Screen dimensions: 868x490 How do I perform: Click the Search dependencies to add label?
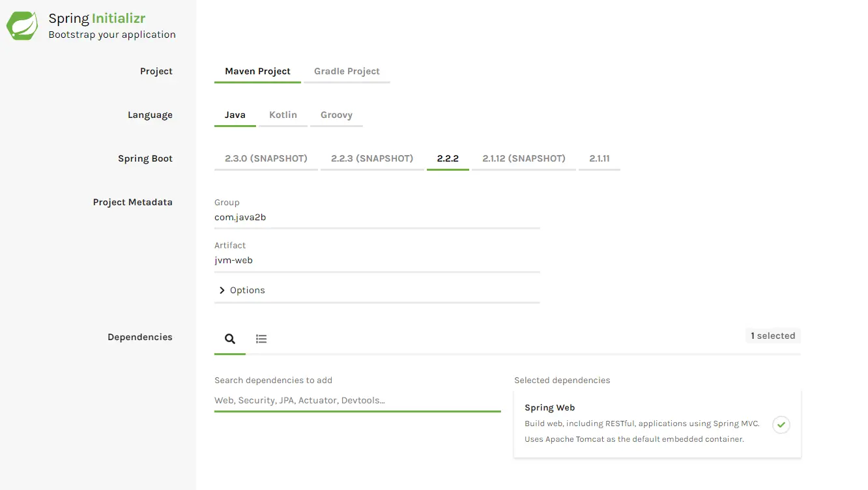click(x=274, y=381)
